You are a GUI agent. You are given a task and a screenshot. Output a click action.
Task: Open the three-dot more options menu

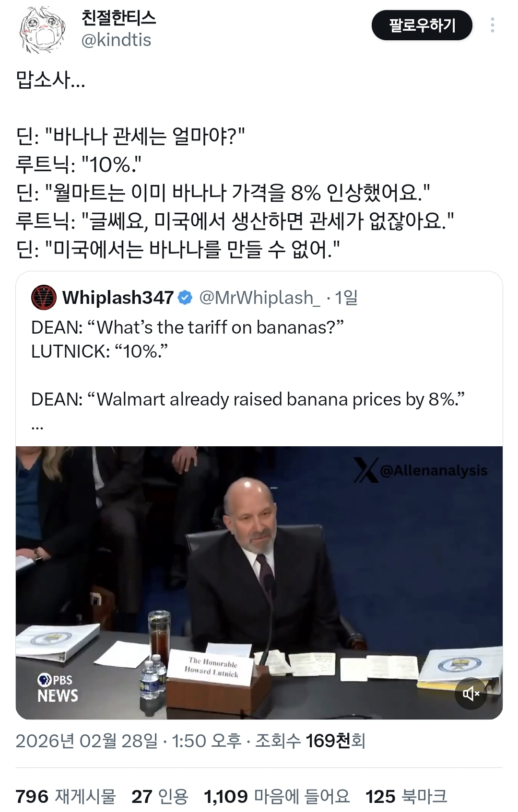(492, 25)
